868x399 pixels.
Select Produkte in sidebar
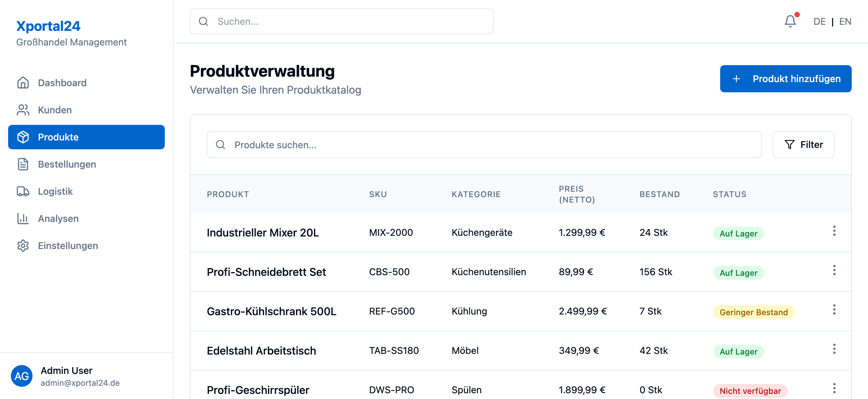(86, 137)
